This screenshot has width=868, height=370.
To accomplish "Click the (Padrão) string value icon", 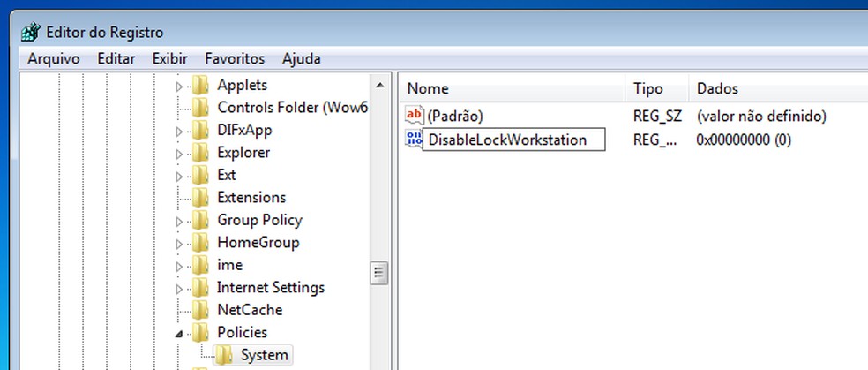I will point(415,116).
